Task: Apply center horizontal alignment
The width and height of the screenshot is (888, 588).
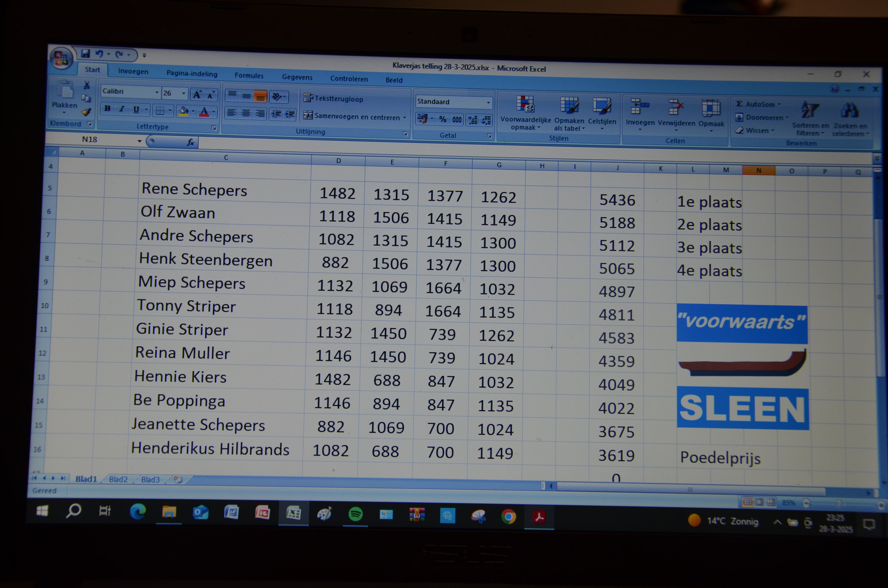Action: tap(246, 113)
